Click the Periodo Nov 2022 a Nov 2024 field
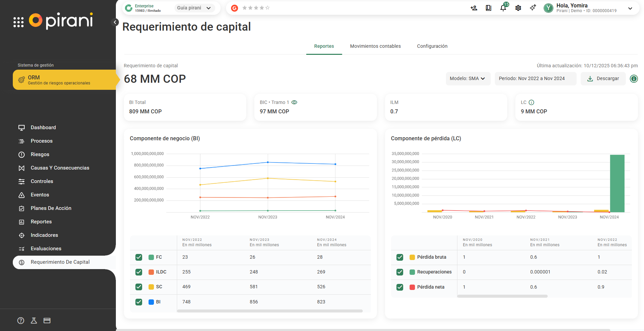This screenshot has height=331, width=644. click(535, 79)
